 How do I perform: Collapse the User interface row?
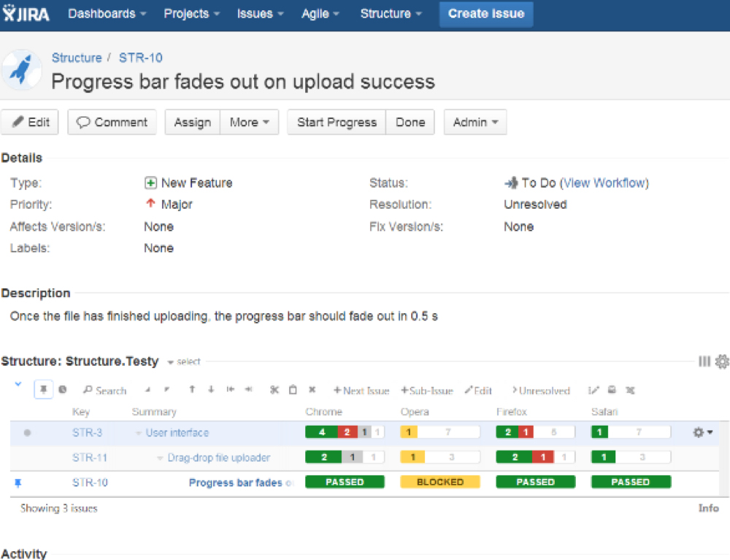coord(138,433)
